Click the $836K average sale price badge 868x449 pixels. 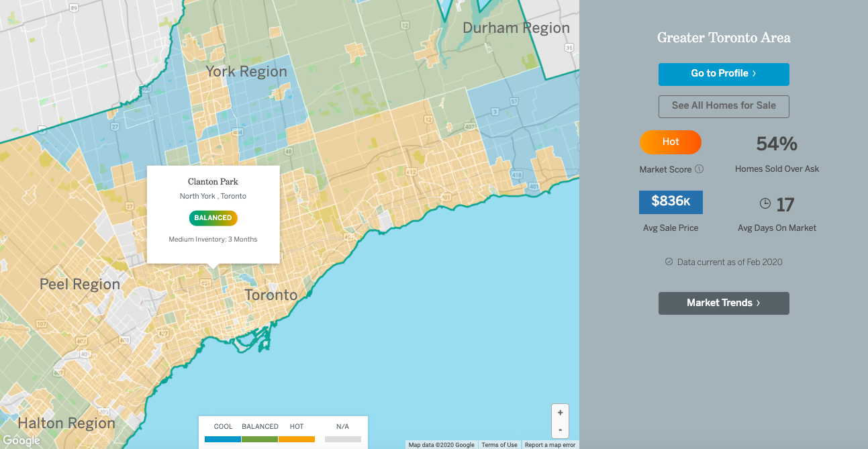pos(671,202)
